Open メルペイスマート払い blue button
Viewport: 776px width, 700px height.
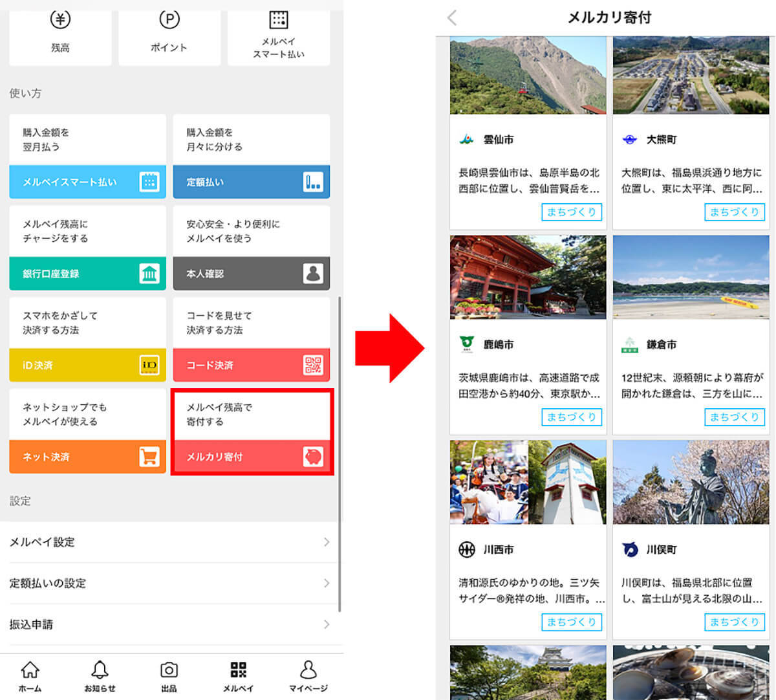(x=87, y=182)
